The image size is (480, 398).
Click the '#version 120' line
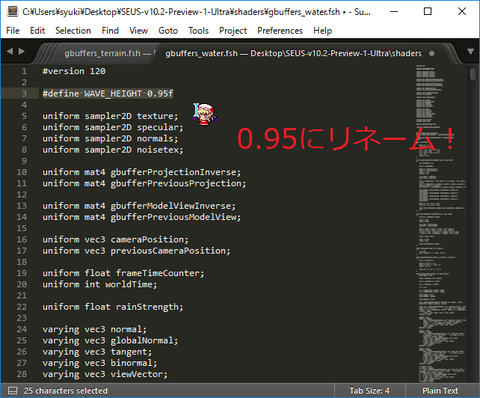coord(74,71)
